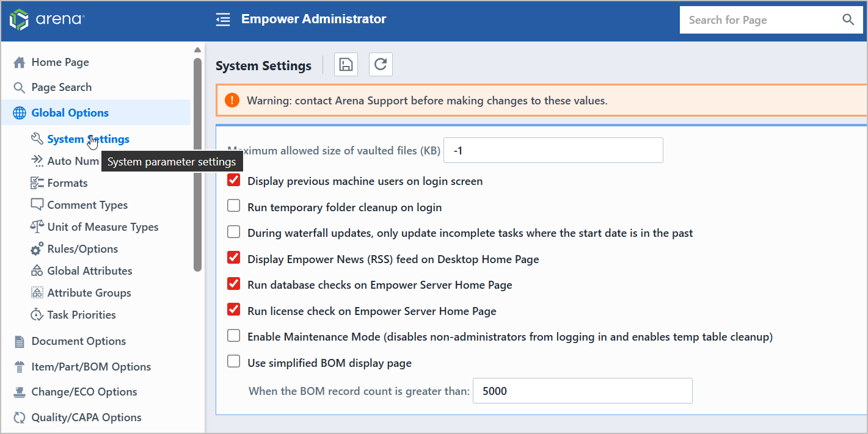Image resolution: width=868 pixels, height=434 pixels.
Task: Open the Task Priorities page
Action: pyautogui.click(x=81, y=315)
